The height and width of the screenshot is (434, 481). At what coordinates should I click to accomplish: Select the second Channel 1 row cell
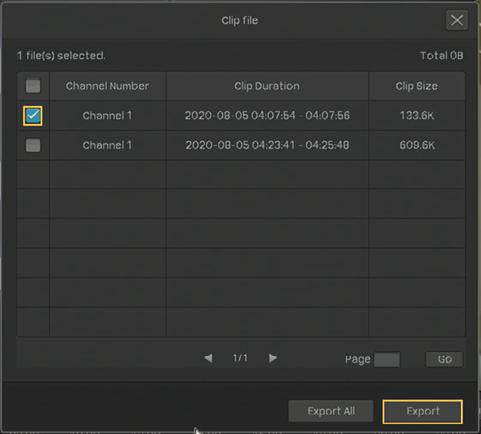click(107, 145)
